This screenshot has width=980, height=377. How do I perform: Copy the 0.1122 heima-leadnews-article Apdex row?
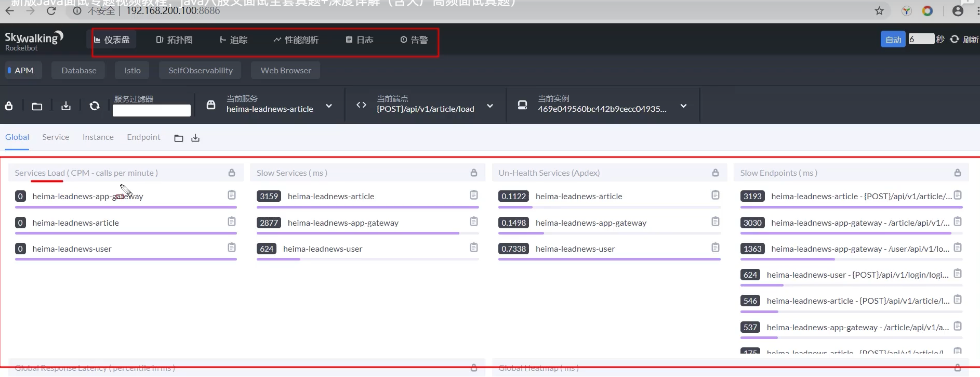(x=716, y=195)
